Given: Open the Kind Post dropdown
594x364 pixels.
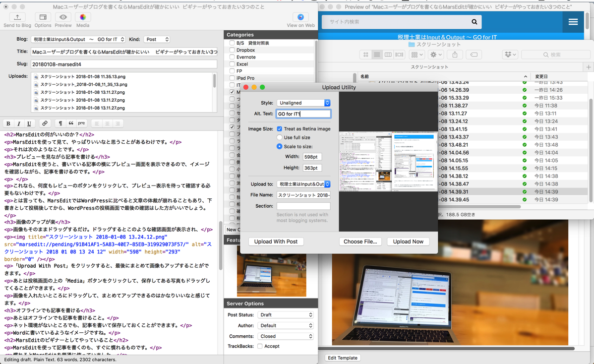Looking at the screenshot, I should [157, 39].
